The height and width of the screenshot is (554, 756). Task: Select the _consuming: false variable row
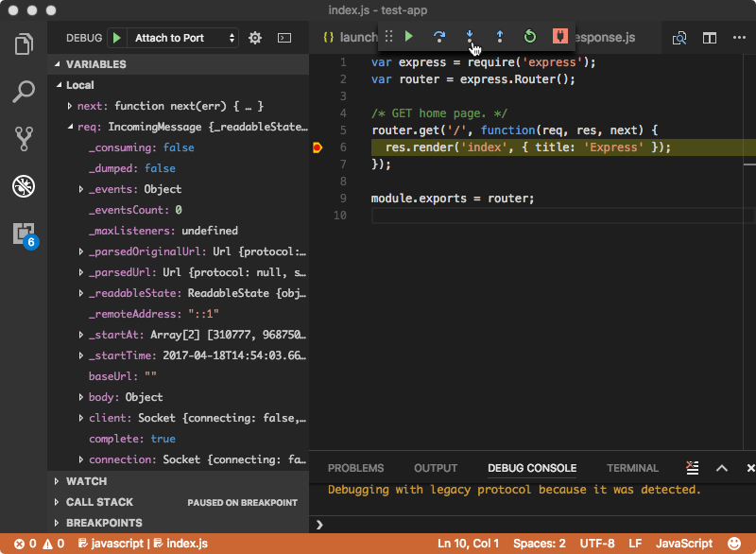178,147
